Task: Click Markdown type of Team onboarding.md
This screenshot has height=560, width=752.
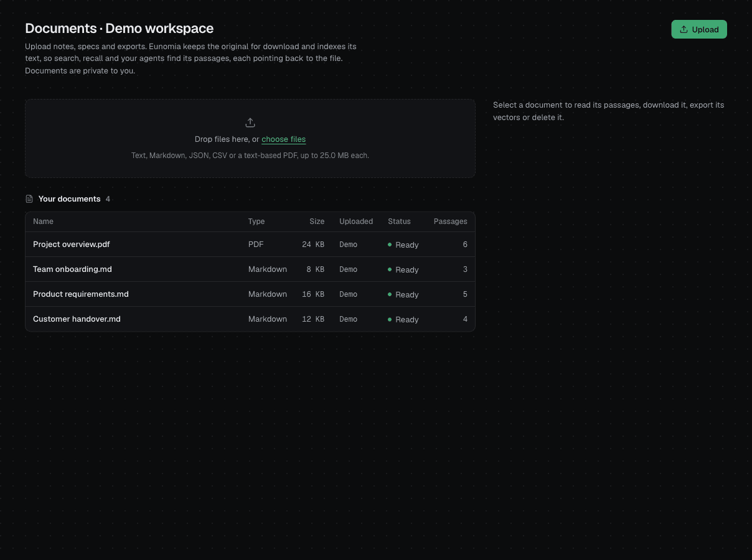Action: point(268,269)
